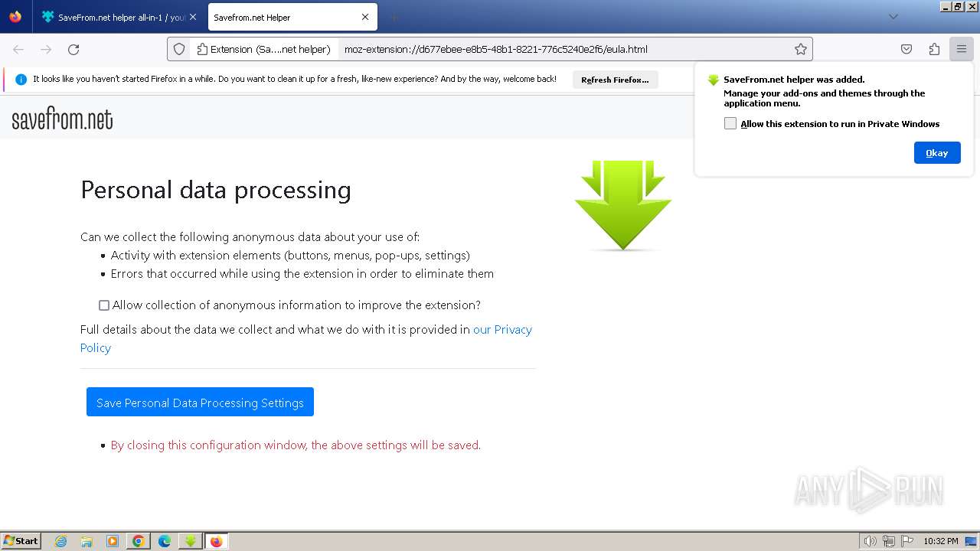980x551 pixels.
Task: Check Allow collection of anonymous information
Action: pos(104,305)
